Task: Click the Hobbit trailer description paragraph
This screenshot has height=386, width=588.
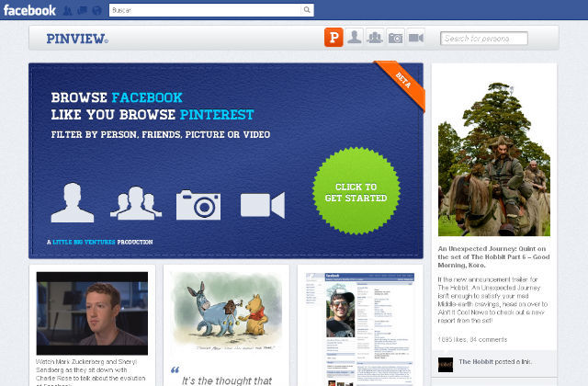Action: click(x=492, y=301)
